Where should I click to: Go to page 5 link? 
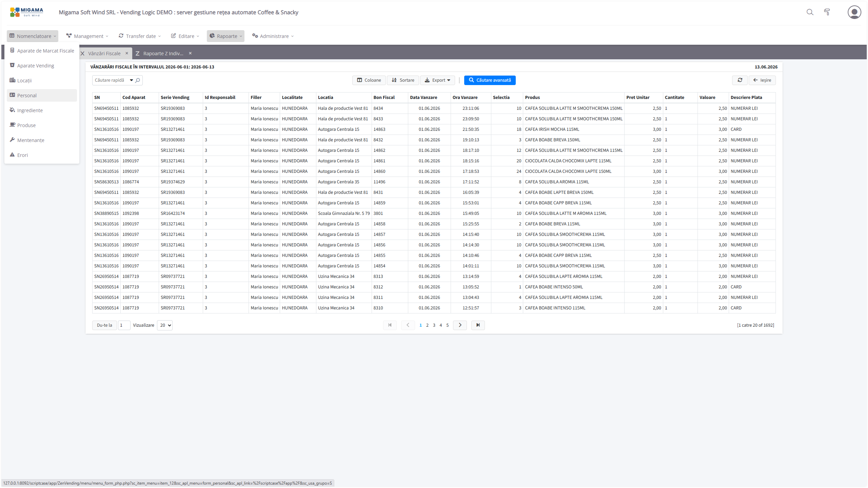click(x=448, y=325)
